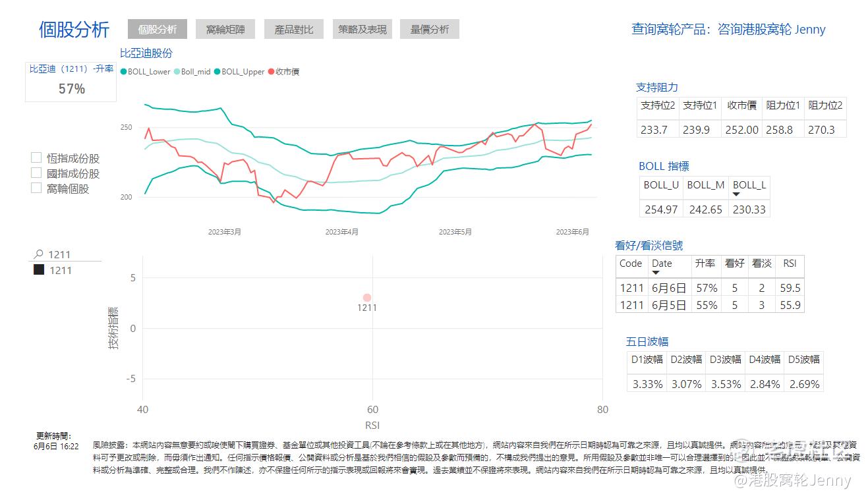Click the BOLL_Upper legend dot
The width and height of the screenshot is (868, 500).
point(217,72)
